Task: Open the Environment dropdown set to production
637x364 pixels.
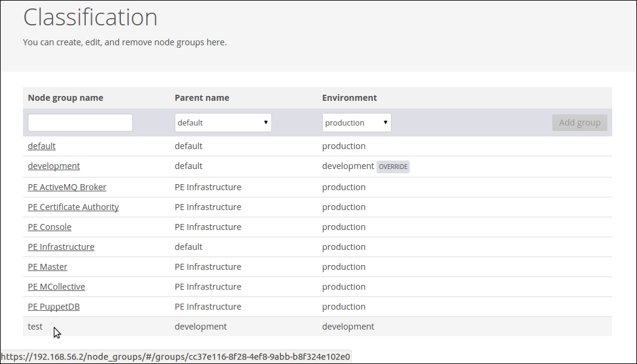Action: click(x=357, y=123)
